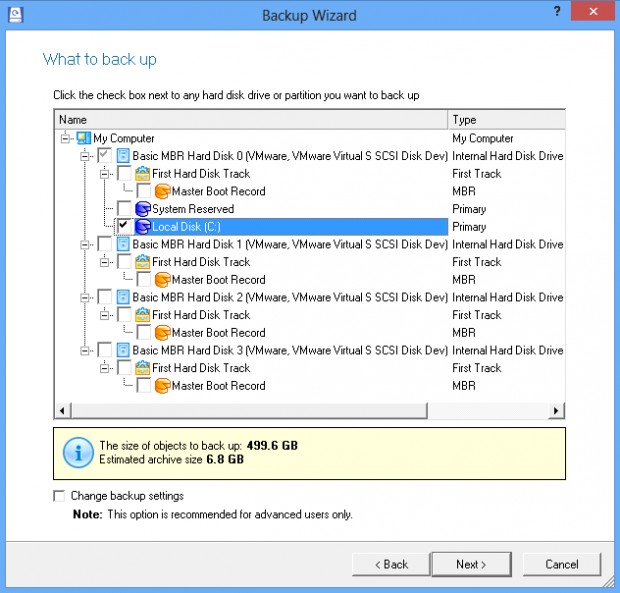The width and height of the screenshot is (620, 593).
Task: Cancel the Backup Wizard
Action: 562,564
